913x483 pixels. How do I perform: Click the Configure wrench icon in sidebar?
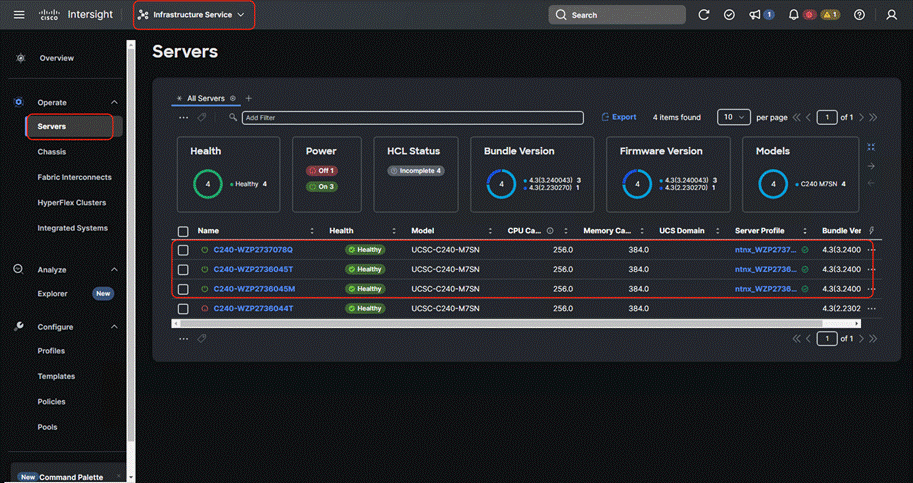point(19,326)
